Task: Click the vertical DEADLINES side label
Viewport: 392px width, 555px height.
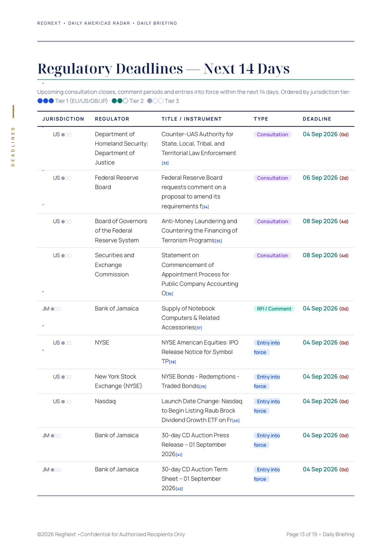Action: point(13,147)
